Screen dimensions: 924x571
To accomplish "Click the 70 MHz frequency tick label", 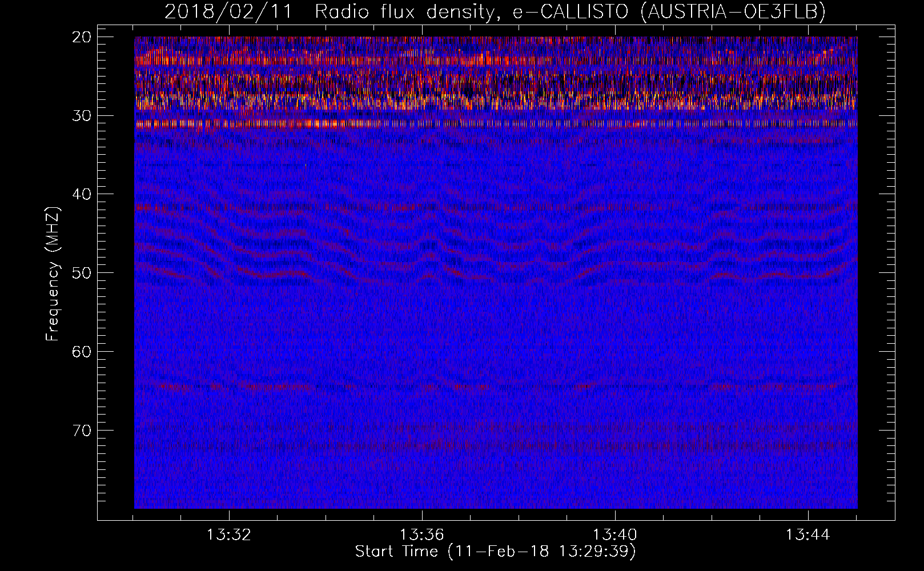I will pyautogui.click(x=82, y=431).
